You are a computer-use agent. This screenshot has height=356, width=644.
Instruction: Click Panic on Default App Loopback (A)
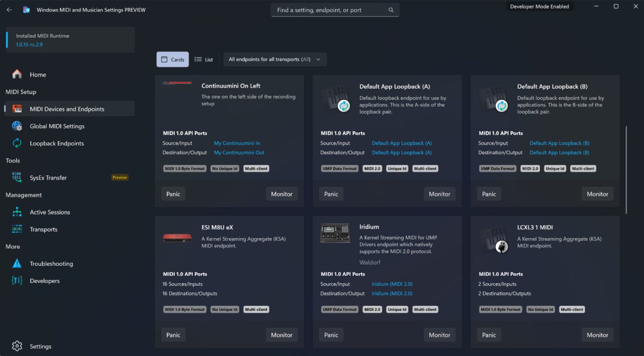[331, 194]
